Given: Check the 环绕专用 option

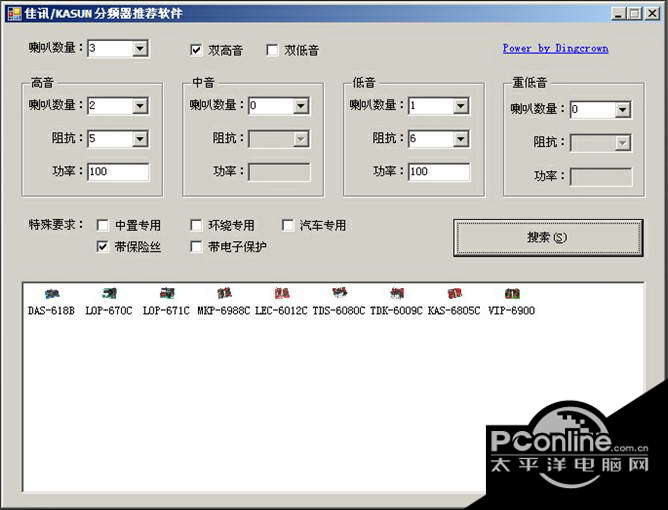Looking at the screenshot, I should [x=196, y=225].
